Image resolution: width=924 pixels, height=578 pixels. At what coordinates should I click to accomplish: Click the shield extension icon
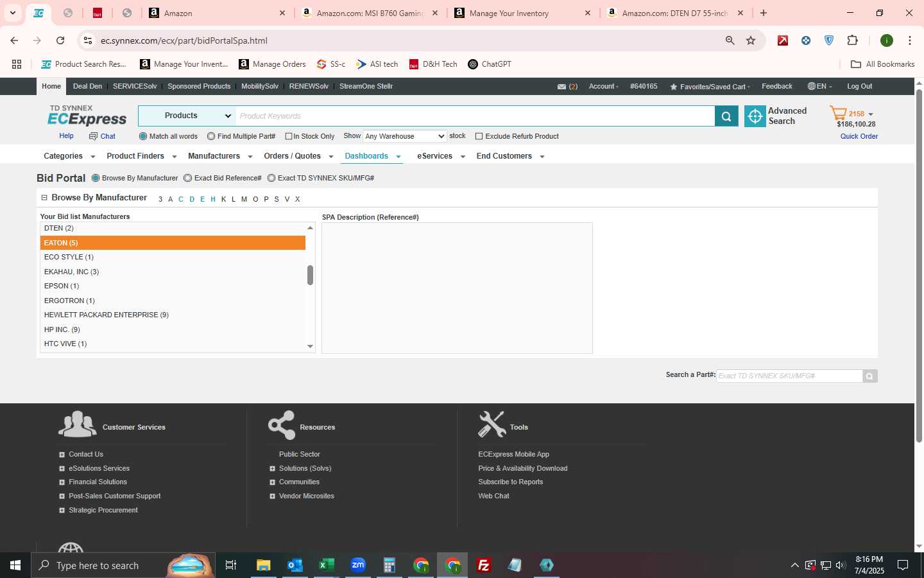829,40
